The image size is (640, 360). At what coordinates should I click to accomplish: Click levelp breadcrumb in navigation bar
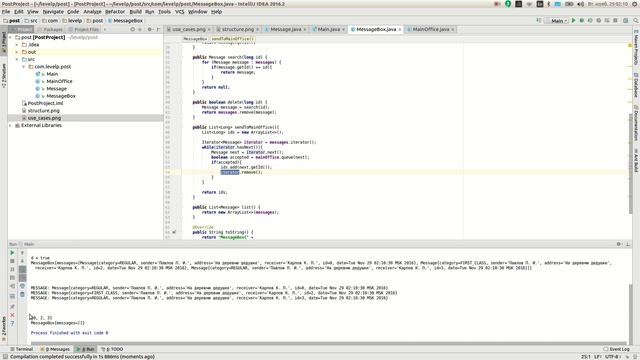point(72,20)
